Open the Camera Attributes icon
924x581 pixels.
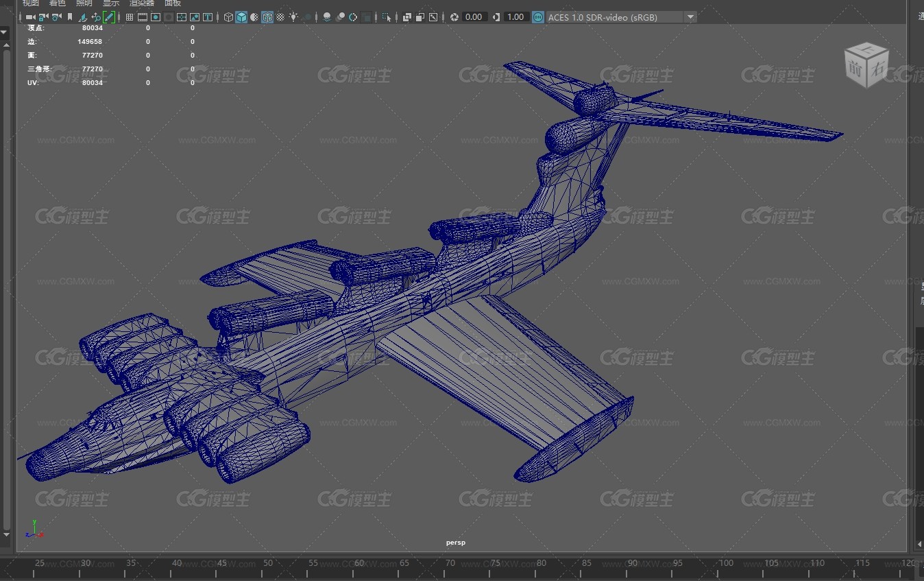[56, 17]
